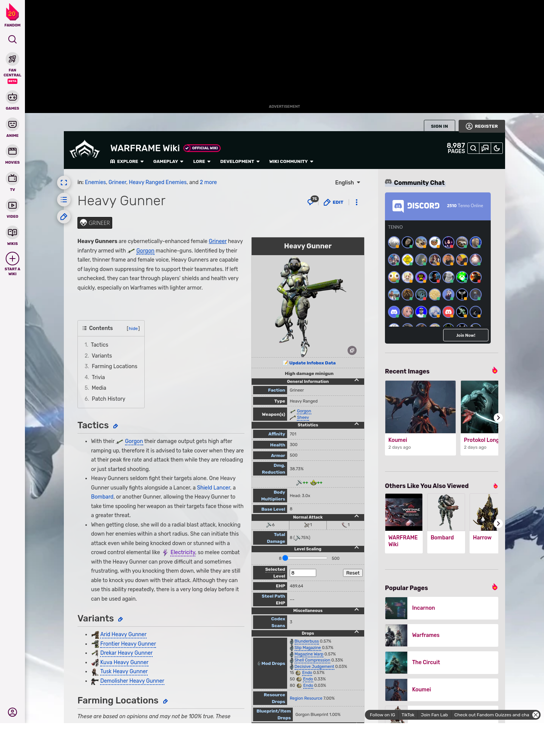The image size is (544, 756).
Task: Go to Anime section icon
Action: (x=12, y=124)
